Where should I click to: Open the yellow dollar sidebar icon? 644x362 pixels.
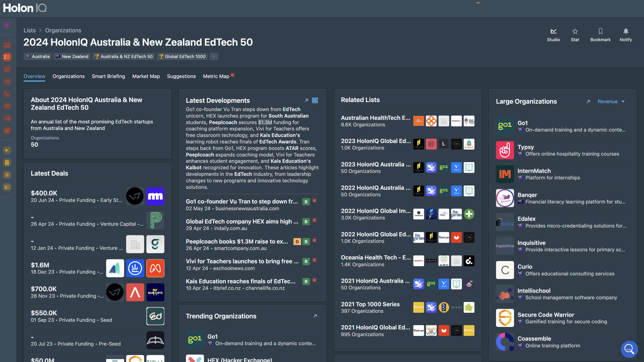click(7, 175)
